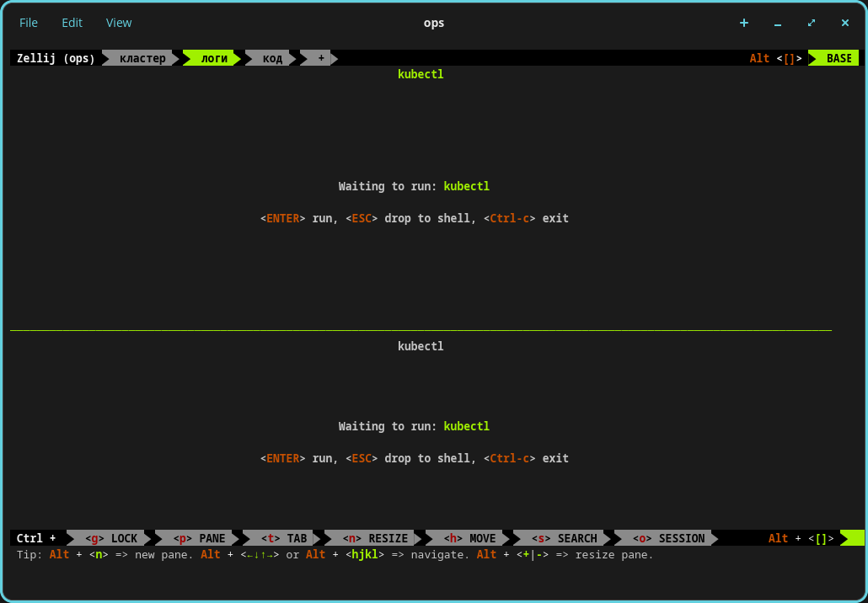Click ESC hint in upper kubectl pane
868x603 pixels.
362,218
